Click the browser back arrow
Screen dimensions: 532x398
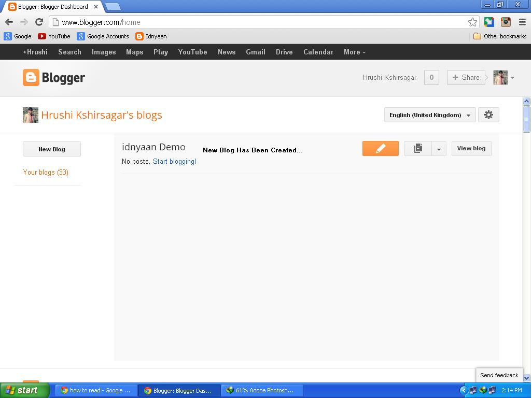click(9, 22)
